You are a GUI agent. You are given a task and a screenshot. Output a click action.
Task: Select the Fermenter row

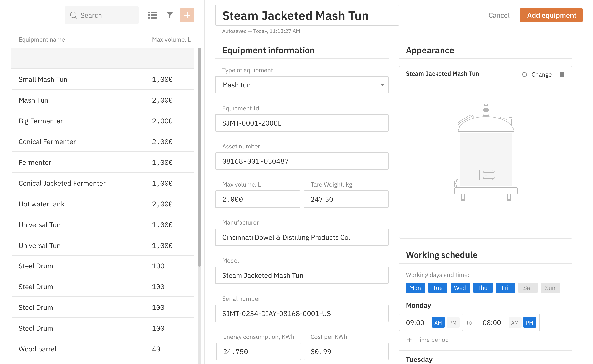click(103, 162)
